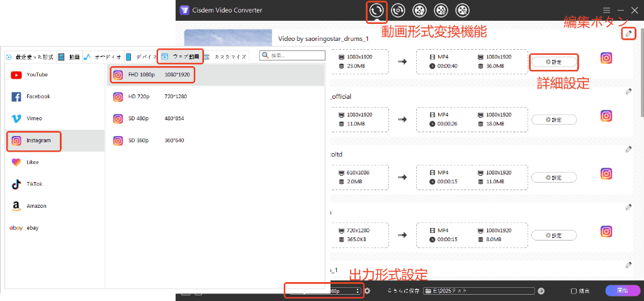Start conversion with the purple 開始 button

pyautogui.click(x=622, y=290)
